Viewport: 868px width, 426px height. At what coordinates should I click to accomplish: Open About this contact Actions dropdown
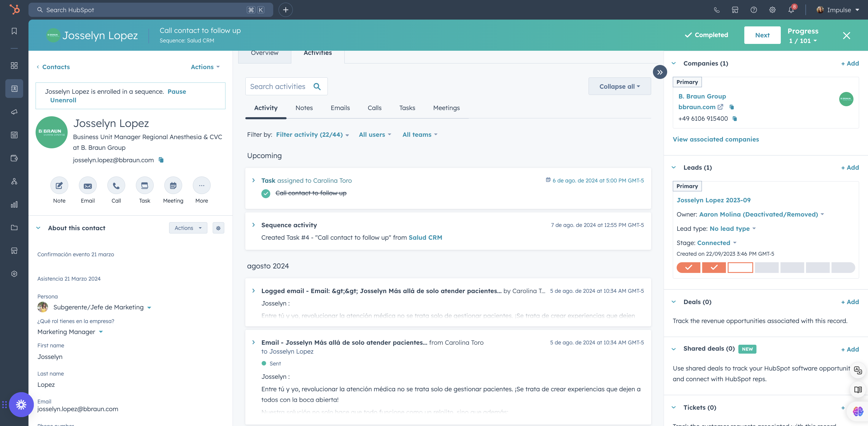click(188, 228)
